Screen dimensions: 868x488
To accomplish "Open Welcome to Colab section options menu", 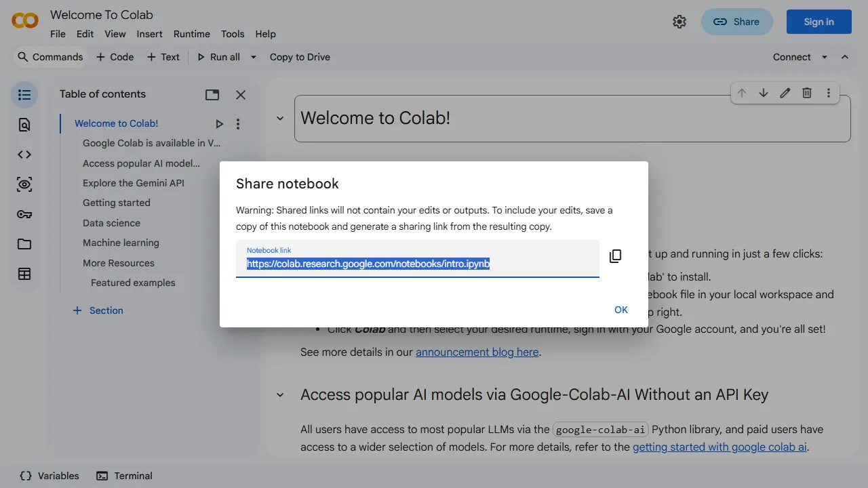I will point(238,124).
